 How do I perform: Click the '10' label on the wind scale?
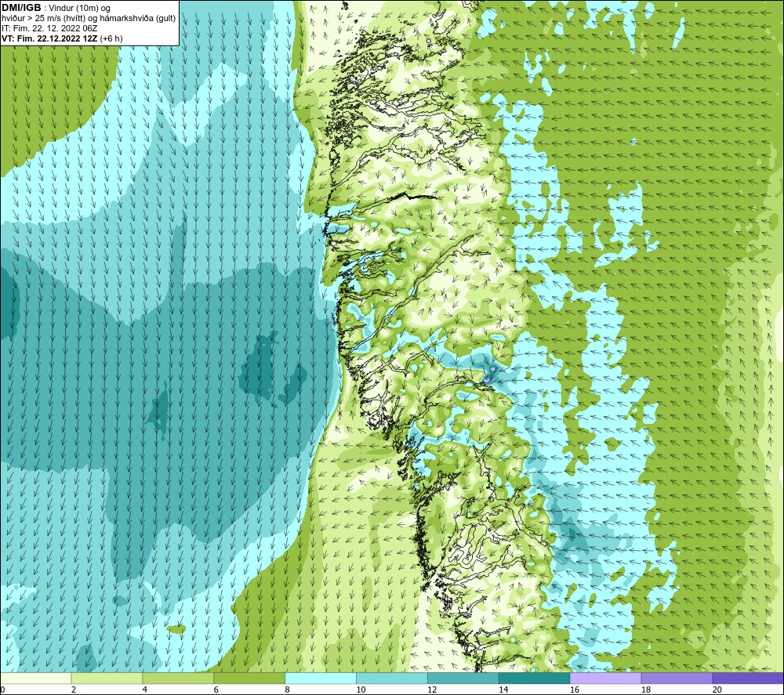coord(361,690)
